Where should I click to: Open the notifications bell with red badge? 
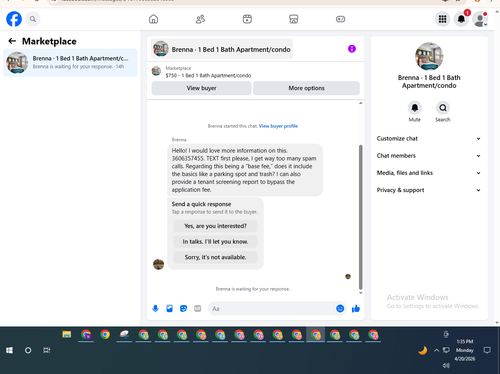click(461, 19)
